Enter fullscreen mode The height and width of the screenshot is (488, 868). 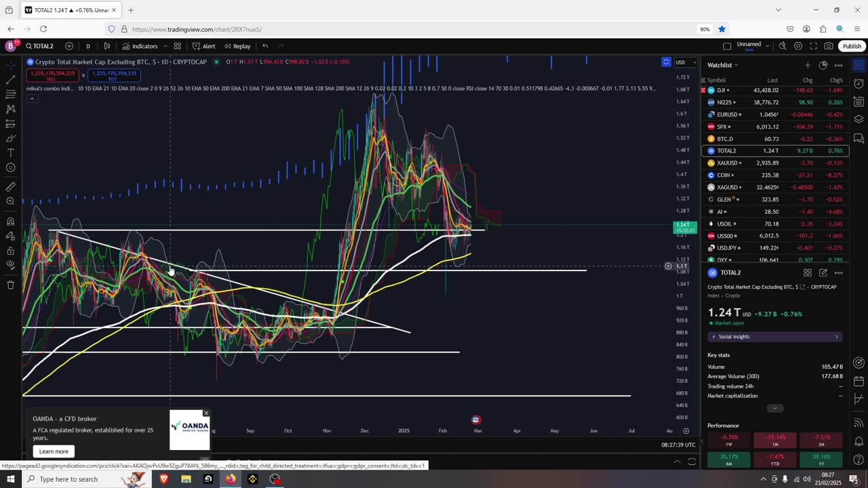pos(813,46)
